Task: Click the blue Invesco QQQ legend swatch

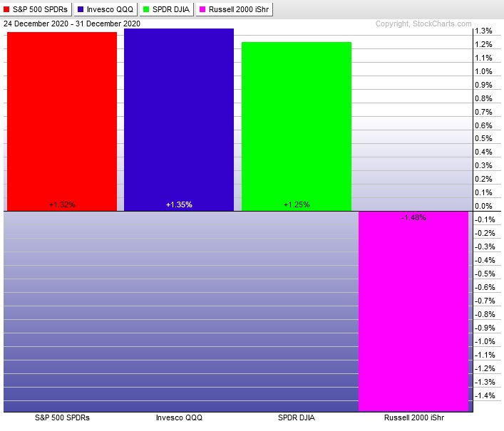Action: click(81, 9)
